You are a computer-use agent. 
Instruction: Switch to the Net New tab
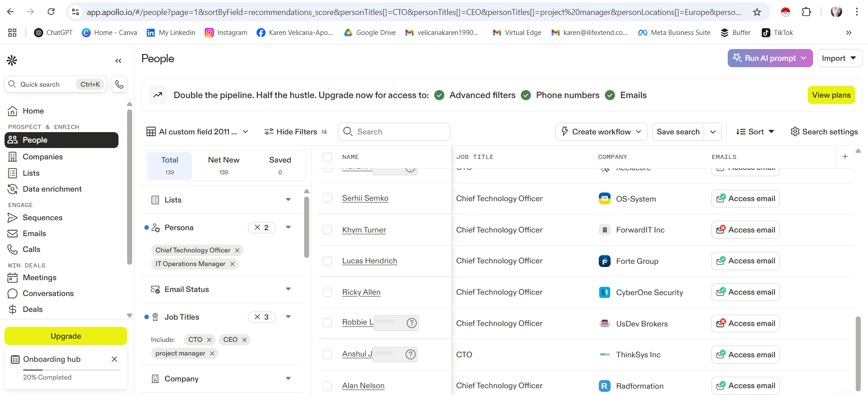pos(224,165)
